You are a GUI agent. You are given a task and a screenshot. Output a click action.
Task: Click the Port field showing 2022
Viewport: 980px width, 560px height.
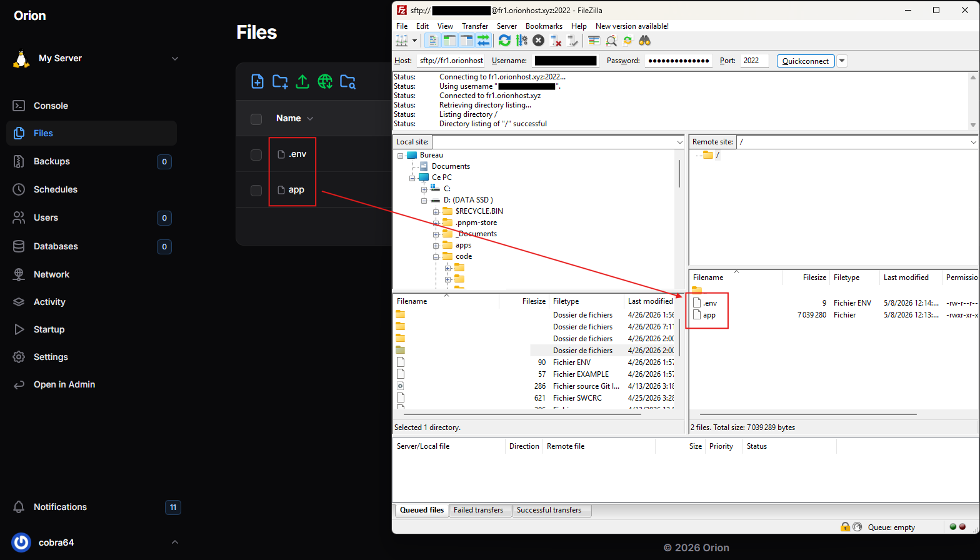[754, 61]
